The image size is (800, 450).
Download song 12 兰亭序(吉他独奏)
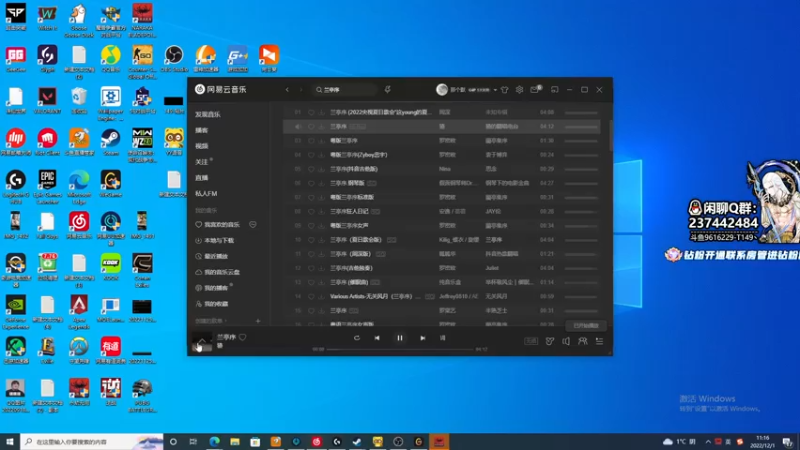pos(322,268)
